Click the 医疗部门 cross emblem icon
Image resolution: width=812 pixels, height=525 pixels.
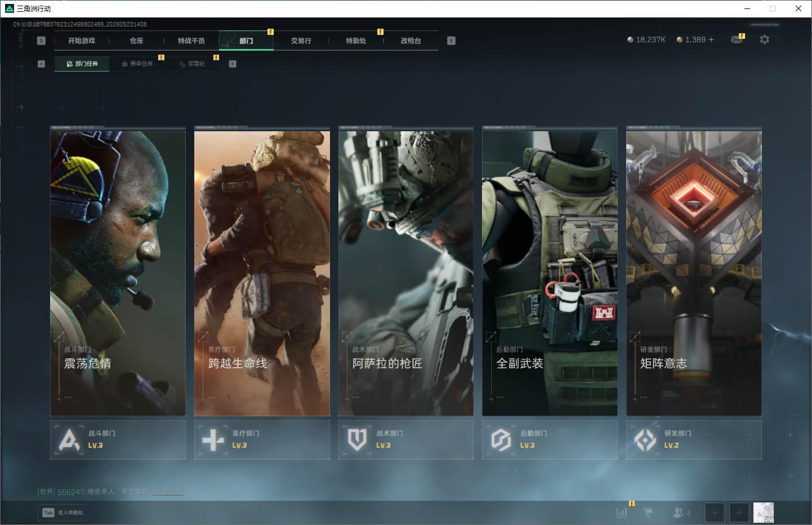point(213,440)
